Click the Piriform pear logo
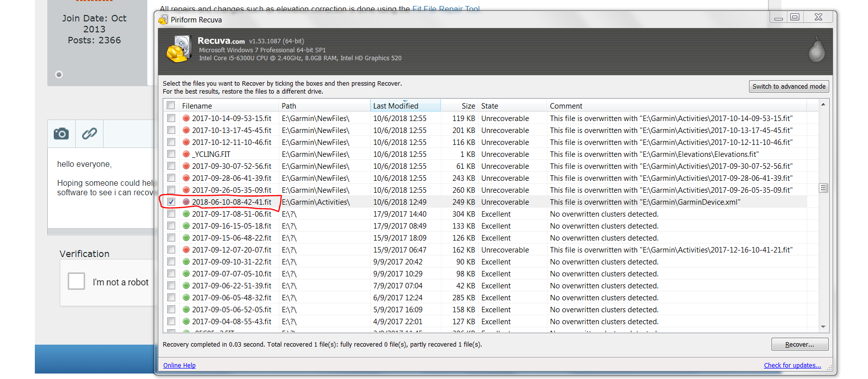 [816, 50]
